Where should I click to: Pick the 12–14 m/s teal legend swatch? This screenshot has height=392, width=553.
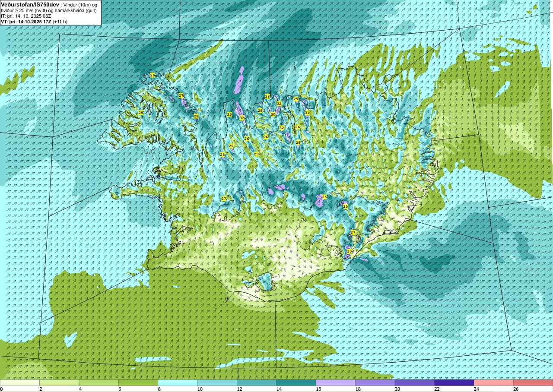(x=257, y=383)
